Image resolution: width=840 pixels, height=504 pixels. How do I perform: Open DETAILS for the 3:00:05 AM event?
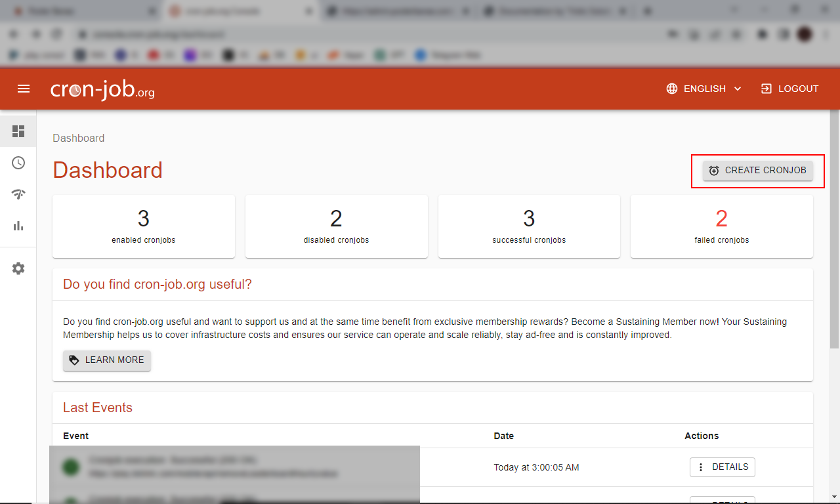[723, 467]
